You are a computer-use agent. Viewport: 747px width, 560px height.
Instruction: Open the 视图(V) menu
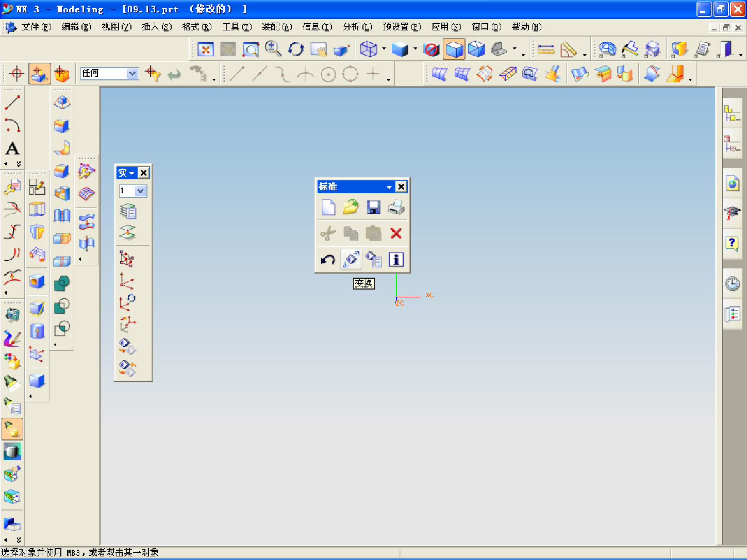point(117,27)
